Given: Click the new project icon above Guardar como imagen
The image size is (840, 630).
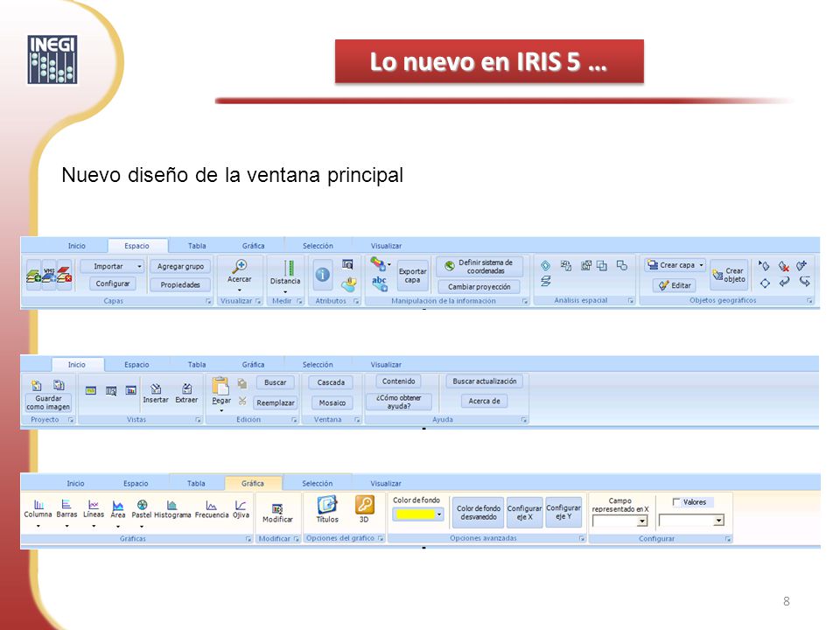Looking at the screenshot, I should 37,385.
